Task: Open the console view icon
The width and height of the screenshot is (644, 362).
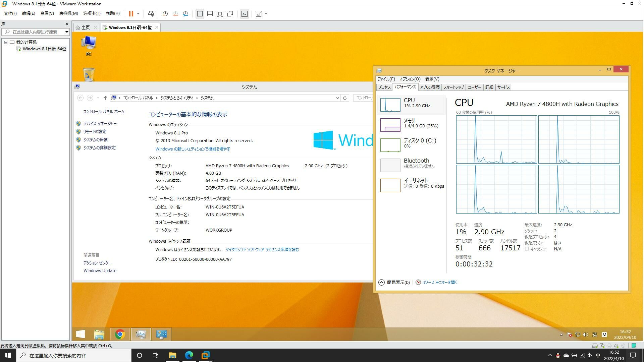Action: (245, 14)
